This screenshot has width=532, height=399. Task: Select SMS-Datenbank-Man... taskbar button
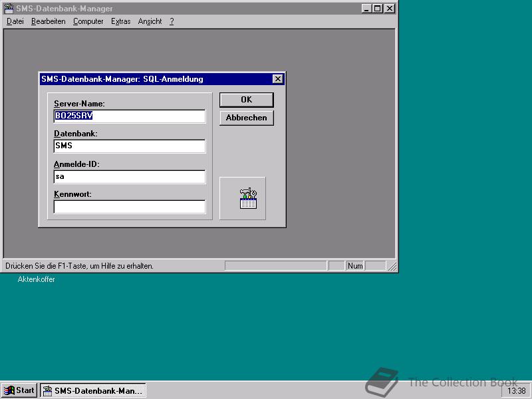(x=93, y=390)
